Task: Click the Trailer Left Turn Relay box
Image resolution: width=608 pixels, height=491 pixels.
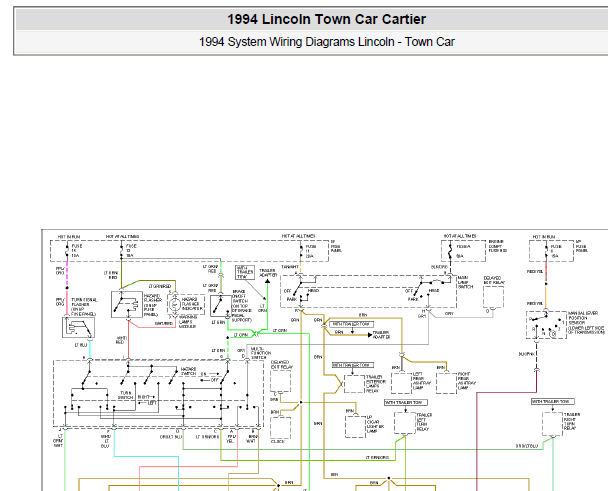Action: point(405,423)
